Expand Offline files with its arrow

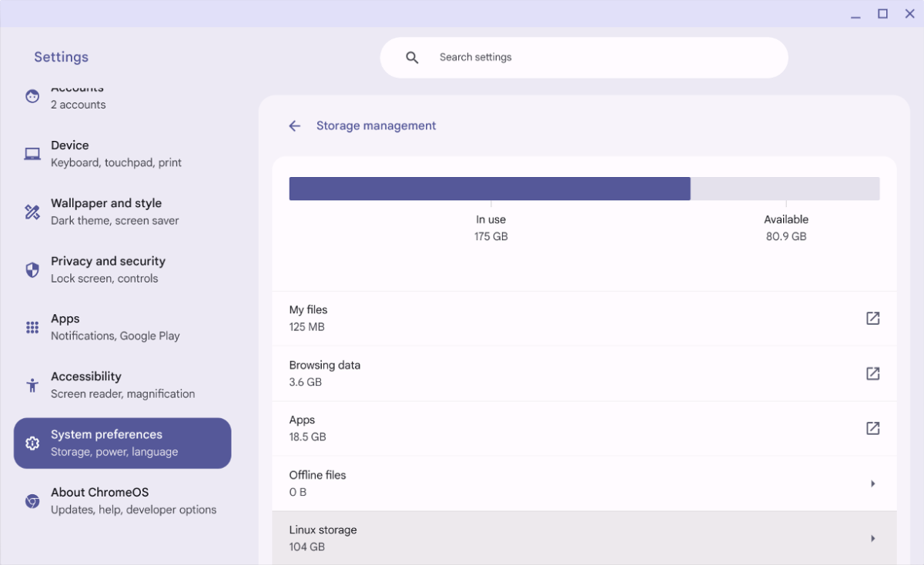click(x=872, y=483)
